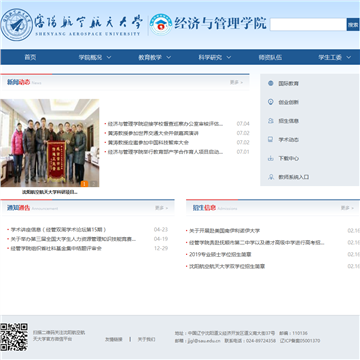The height and width of the screenshot is (360, 360).
Task: Open the news item about 世界交通大会
Action: 153,133
